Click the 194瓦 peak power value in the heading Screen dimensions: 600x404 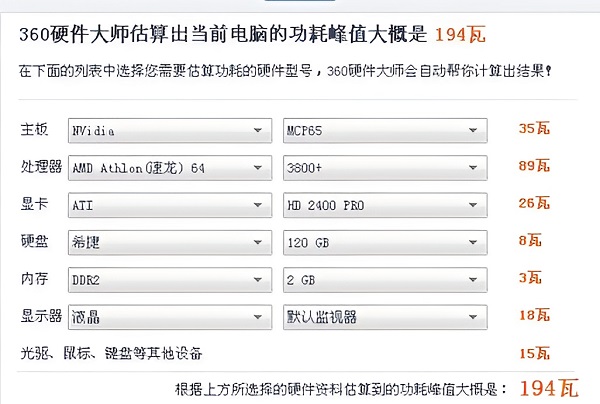[x=460, y=34]
